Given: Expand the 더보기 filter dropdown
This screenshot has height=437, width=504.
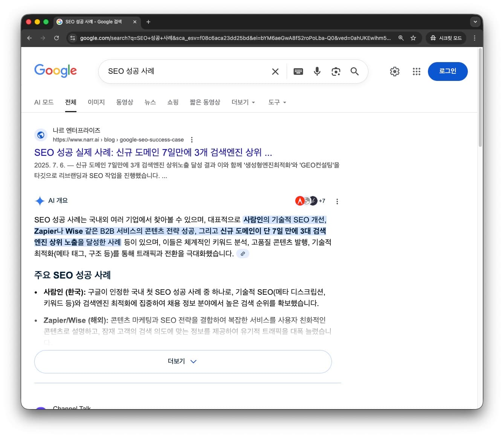Looking at the screenshot, I should pyautogui.click(x=243, y=102).
